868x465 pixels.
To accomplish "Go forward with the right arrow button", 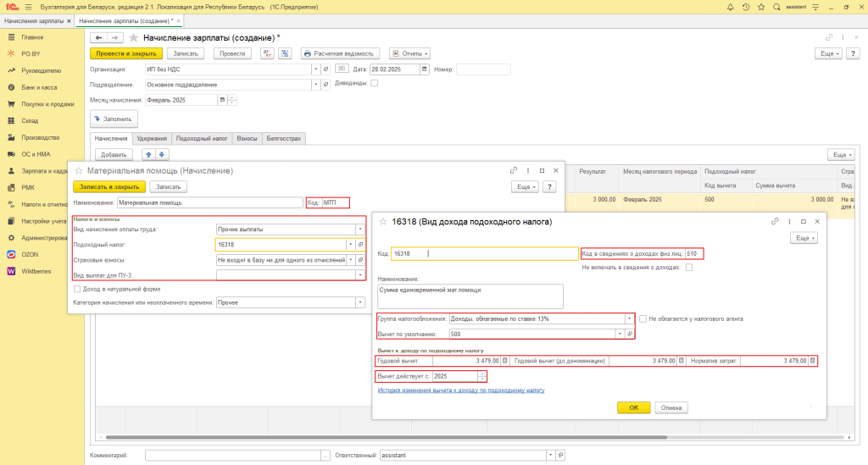I will point(114,37).
